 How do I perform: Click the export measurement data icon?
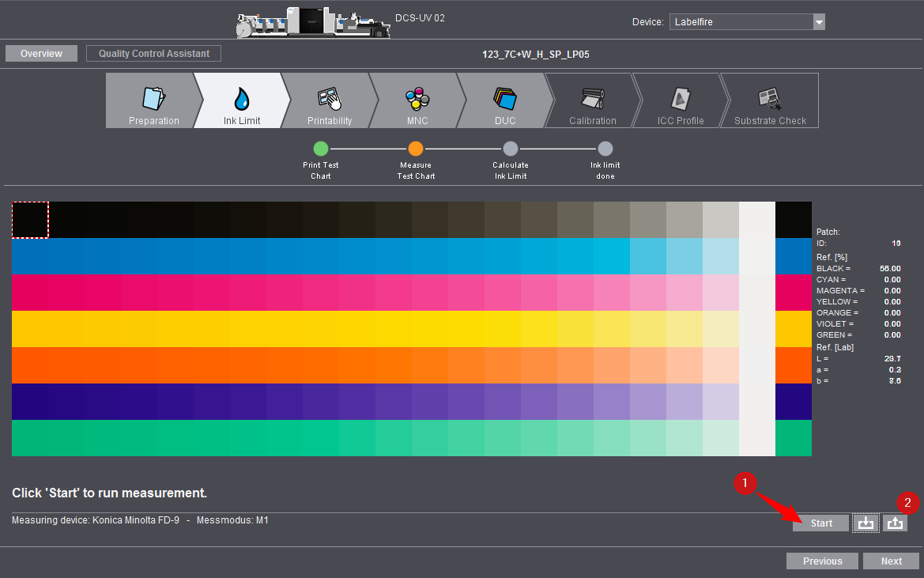pos(895,523)
